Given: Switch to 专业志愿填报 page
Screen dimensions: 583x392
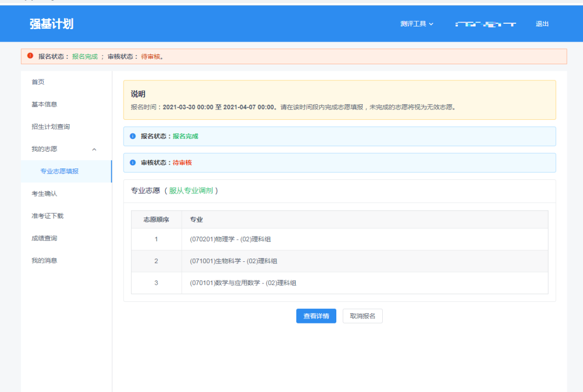Looking at the screenshot, I should 57,171.
